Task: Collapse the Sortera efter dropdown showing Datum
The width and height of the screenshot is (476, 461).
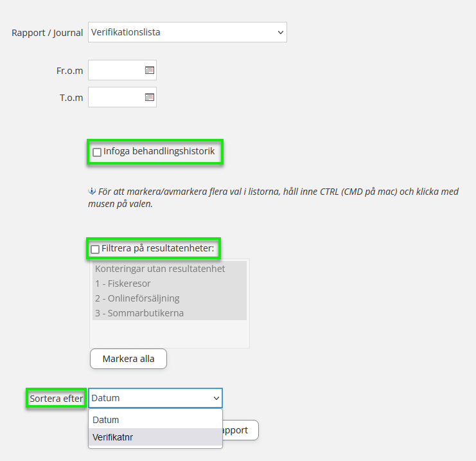Action: point(155,398)
